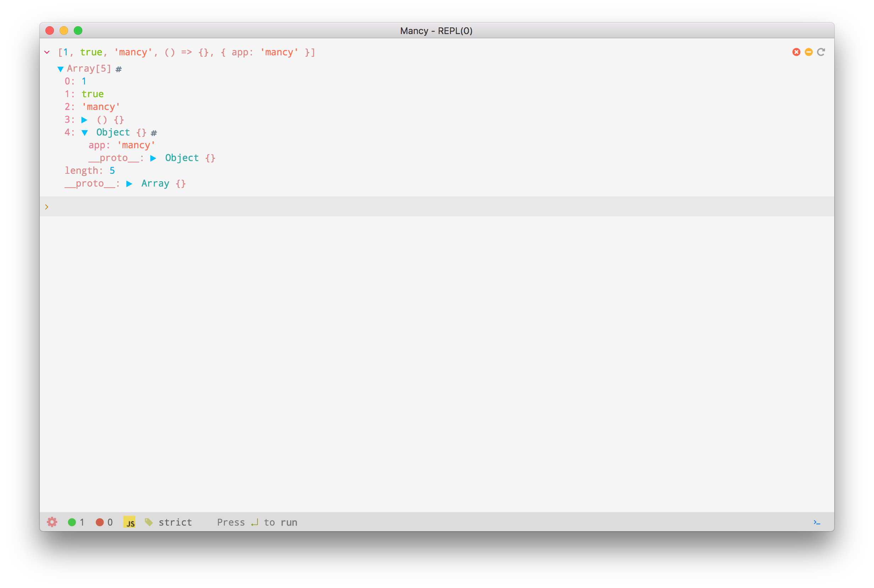This screenshot has height=588, width=874.
Task: Collapse entry using orange minus icon
Action: pos(808,52)
